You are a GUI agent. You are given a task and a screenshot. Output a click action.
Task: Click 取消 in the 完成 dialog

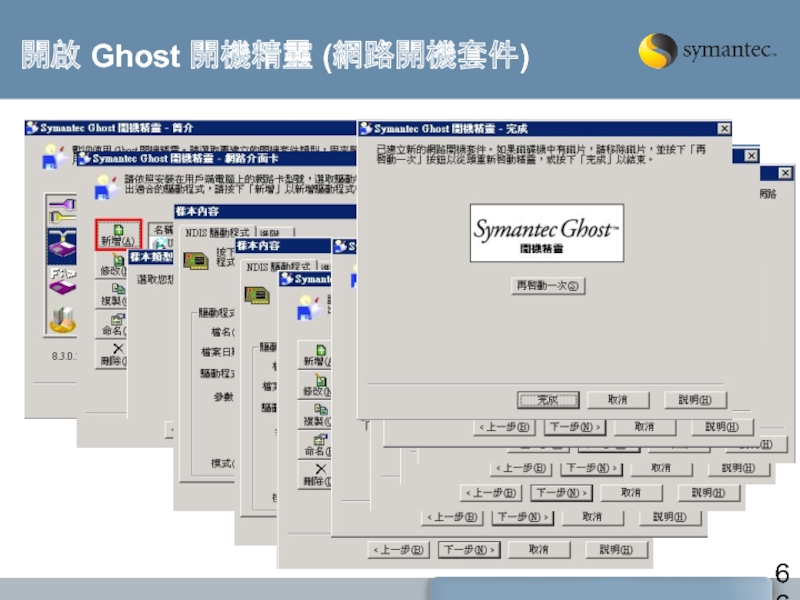click(x=618, y=400)
